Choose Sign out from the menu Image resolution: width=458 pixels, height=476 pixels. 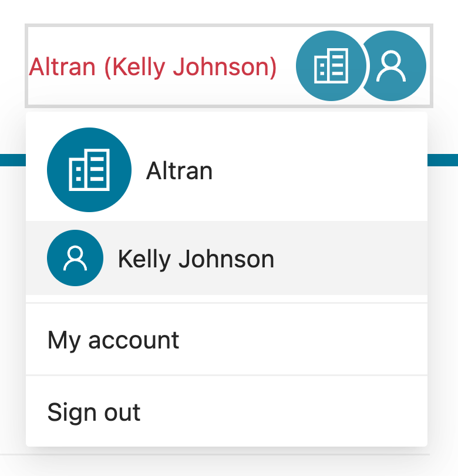(227, 411)
